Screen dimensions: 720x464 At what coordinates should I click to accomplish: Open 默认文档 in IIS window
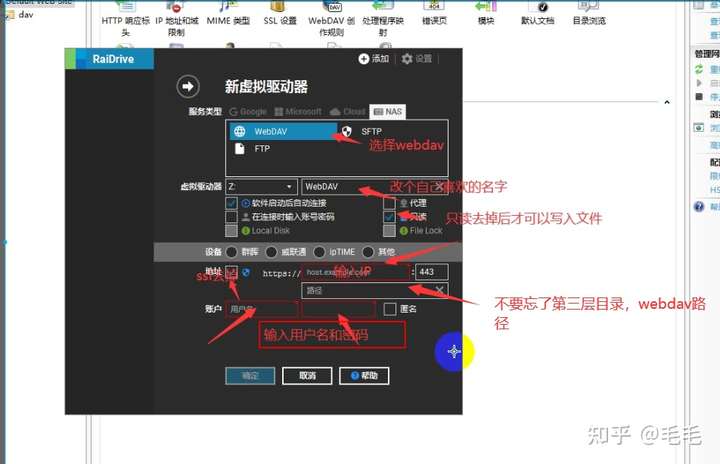tap(538, 14)
